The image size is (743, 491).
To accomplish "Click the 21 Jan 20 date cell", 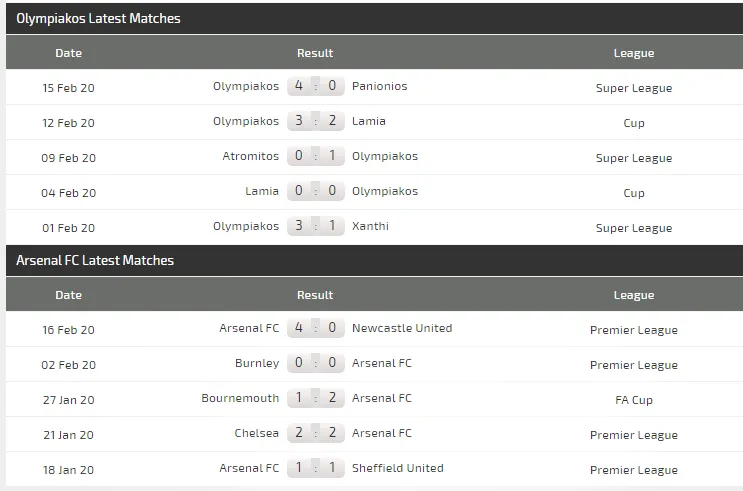I will pyautogui.click(x=68, y=435).
